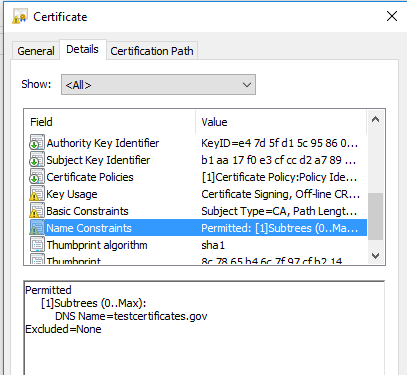Click the Subject Key Identifier extension icon
Image resolution: width=407 pixels, height=381 pixels.
37,160
